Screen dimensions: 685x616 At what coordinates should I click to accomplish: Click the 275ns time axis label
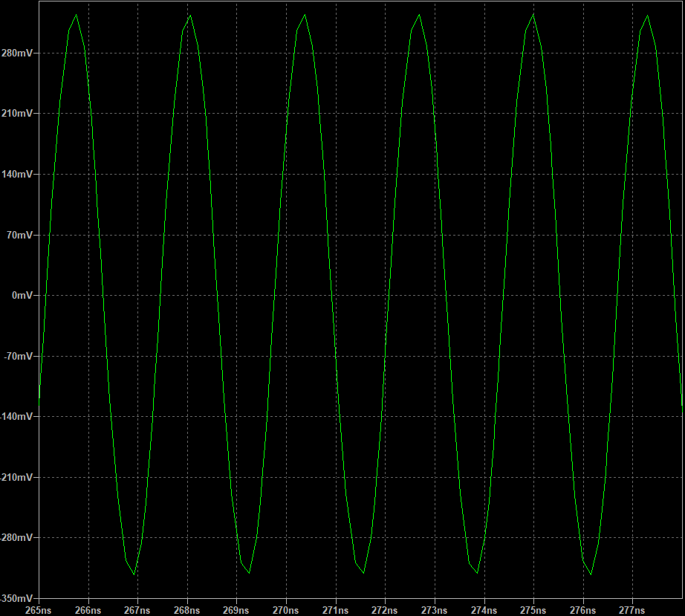point(533,610)
